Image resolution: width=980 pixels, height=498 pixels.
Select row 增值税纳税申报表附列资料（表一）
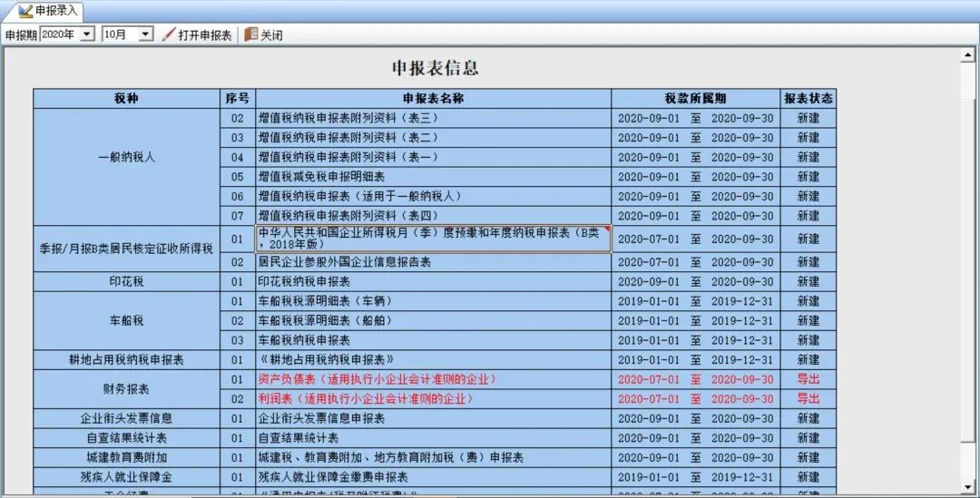click(x=433, y=157)
